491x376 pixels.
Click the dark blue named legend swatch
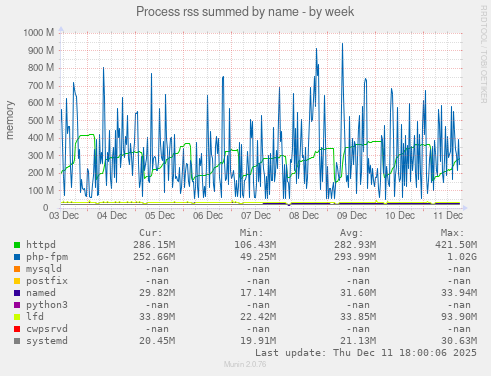coord(17,293)
